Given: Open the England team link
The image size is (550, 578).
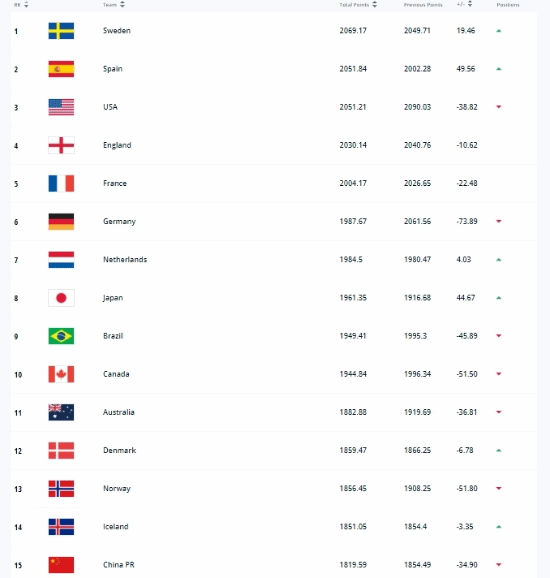Looking at the screenshot, I should coord(117,145).
